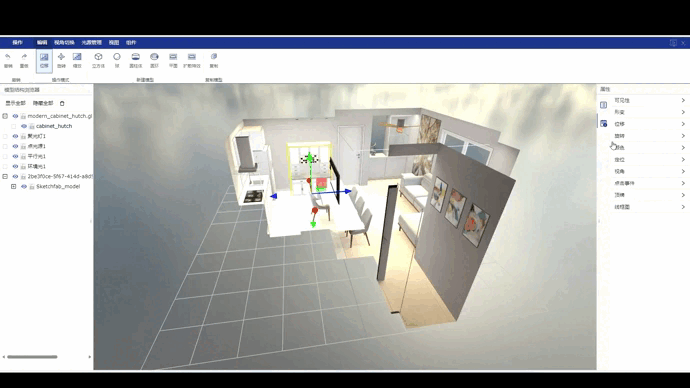
Task: Click the 显示全部 show all button
Action: [15, 103]
